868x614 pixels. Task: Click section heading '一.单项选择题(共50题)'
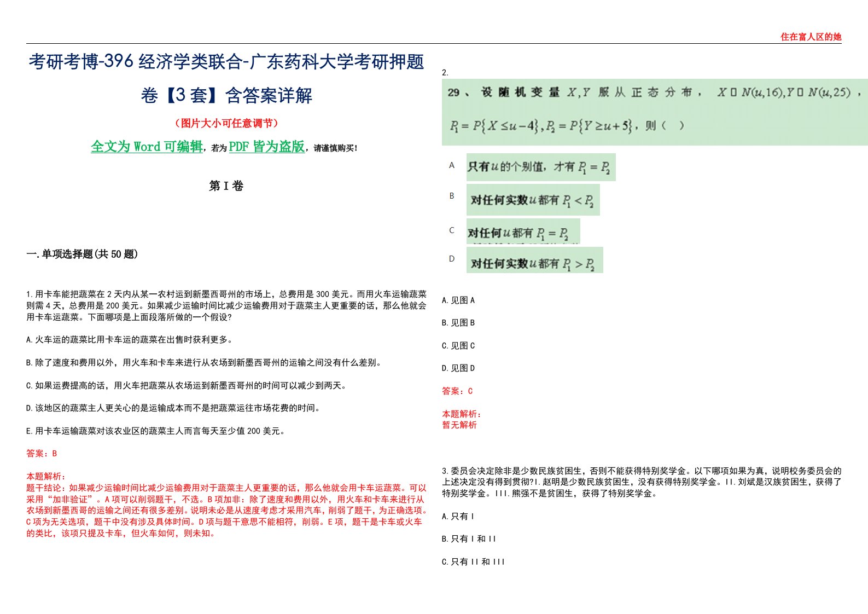click(x=82, y=254)
